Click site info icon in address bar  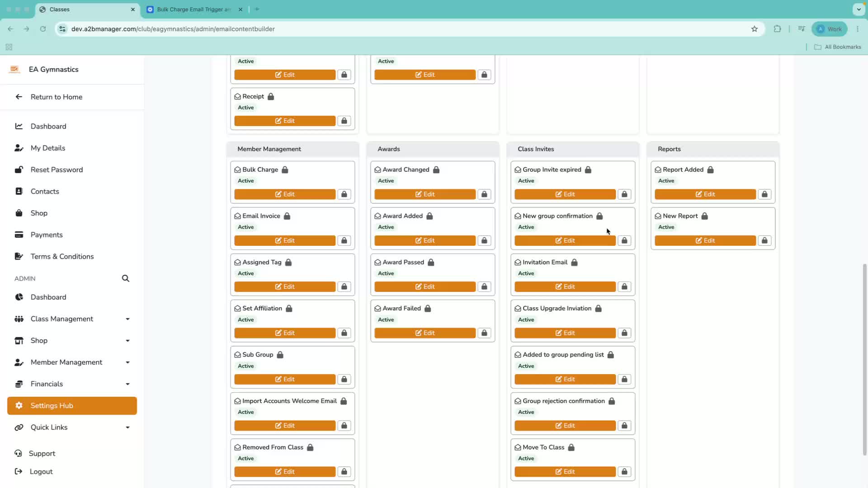[x=62, y=29]
